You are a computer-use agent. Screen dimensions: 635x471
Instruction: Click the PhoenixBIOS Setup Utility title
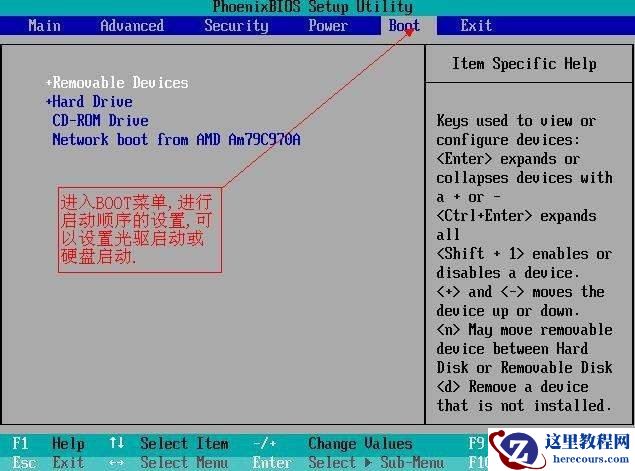click(x=313, y=7)
